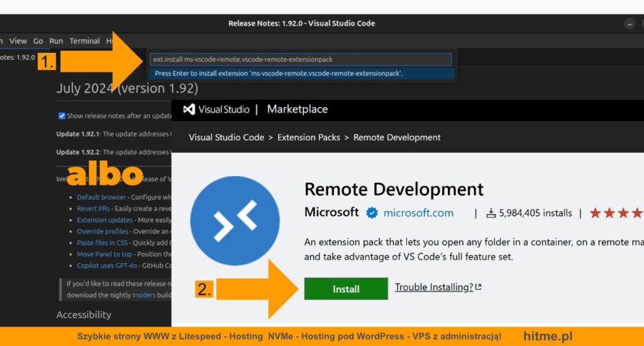Go to Visual Studio Code breadcrumb
The image size is (644, 346).
(226, 137)
